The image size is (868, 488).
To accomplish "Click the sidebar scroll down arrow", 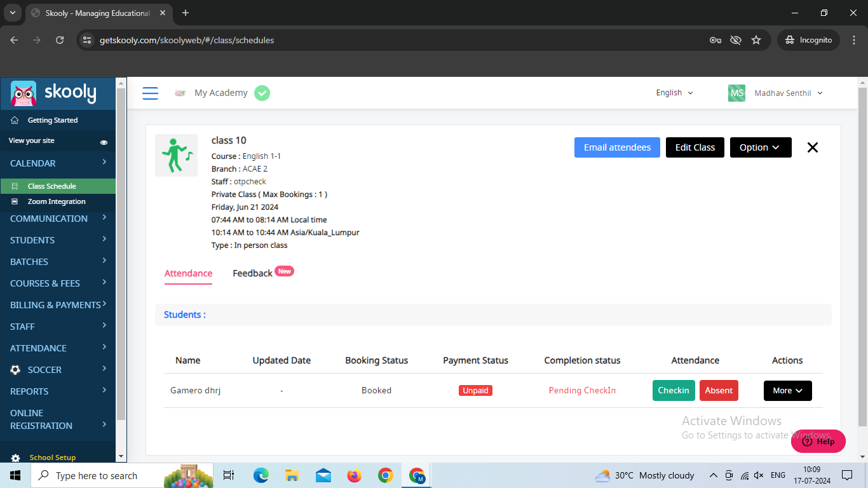I will pos(121,456).
